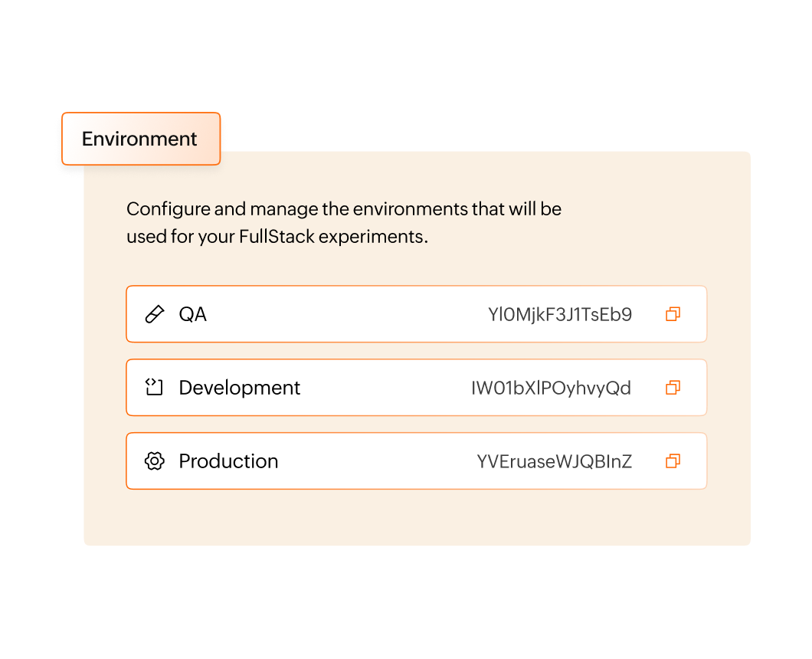Image resolution: width=812 pixels, height=659 pixels.
Task: Click the QA key string text
Action: click(x=560, y=314)
